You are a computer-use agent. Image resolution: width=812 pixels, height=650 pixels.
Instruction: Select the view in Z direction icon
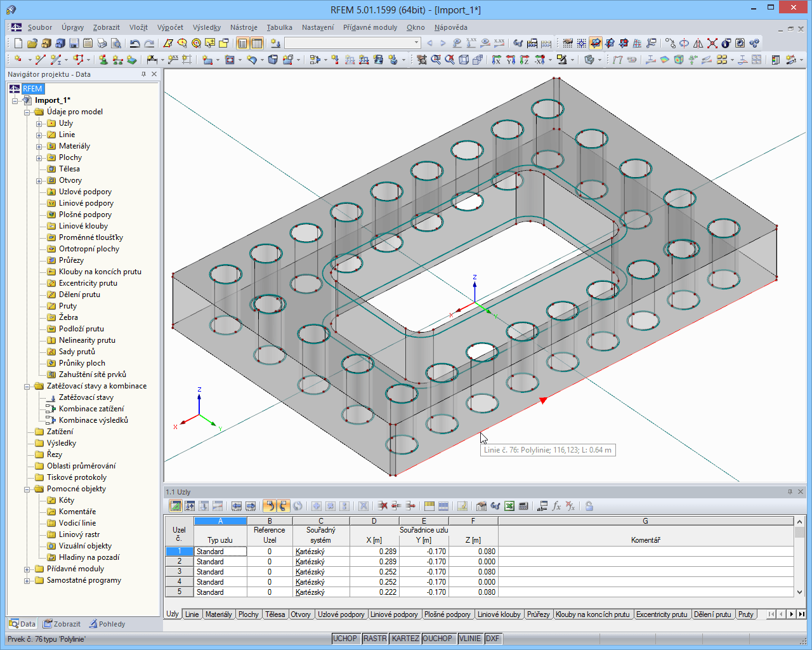(524, 60)
